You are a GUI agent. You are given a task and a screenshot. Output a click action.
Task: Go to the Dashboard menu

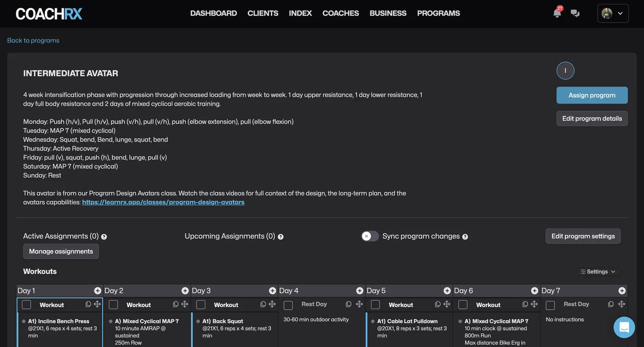click(x=213, y=13)
